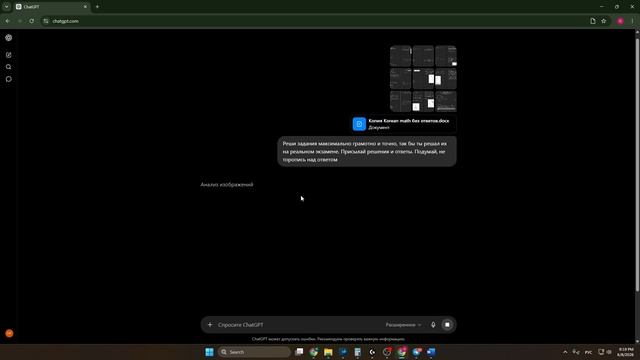Open the orange user avatar menu

pyautogui.click(x=9, y=333)
